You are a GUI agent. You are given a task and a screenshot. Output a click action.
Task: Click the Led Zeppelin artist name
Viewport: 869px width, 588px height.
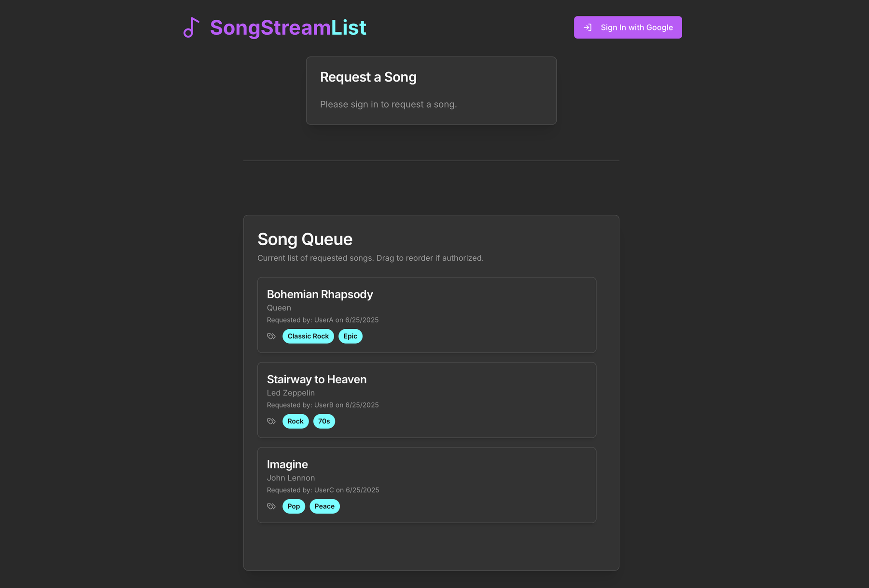click(x=291, y=393)
